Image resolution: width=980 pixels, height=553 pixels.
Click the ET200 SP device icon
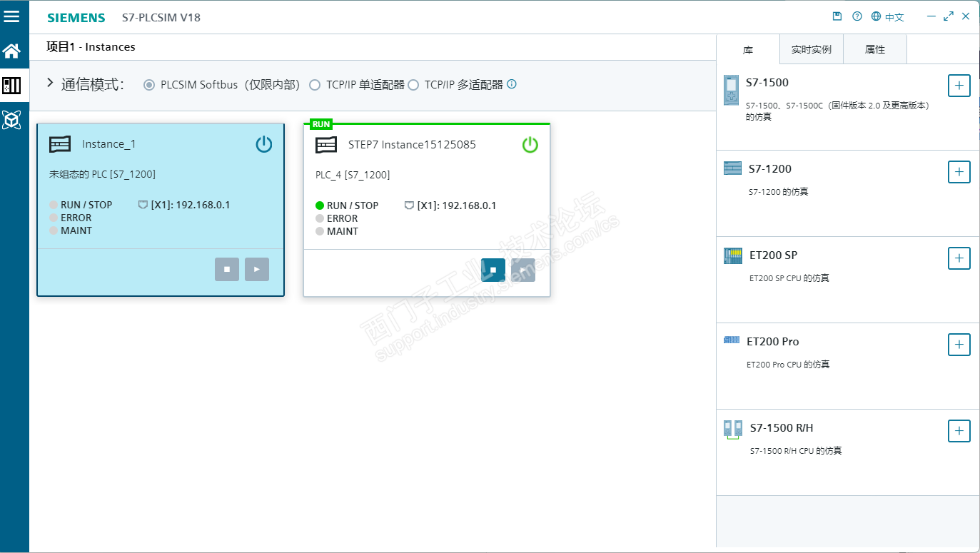(x=733, y=255)
